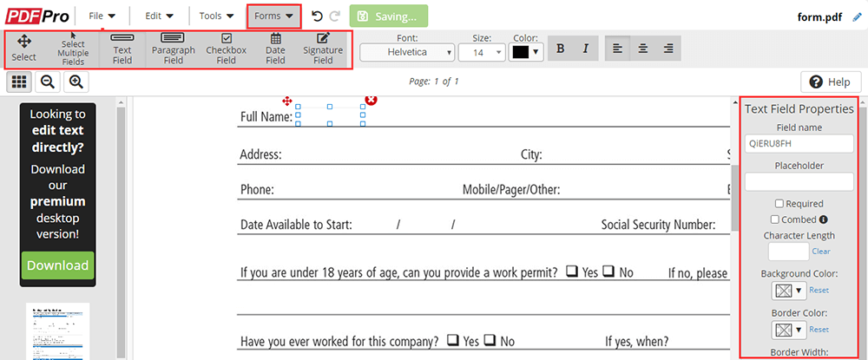Apply bold text formatting
The image size is (868, 360).
coord(560,49)
